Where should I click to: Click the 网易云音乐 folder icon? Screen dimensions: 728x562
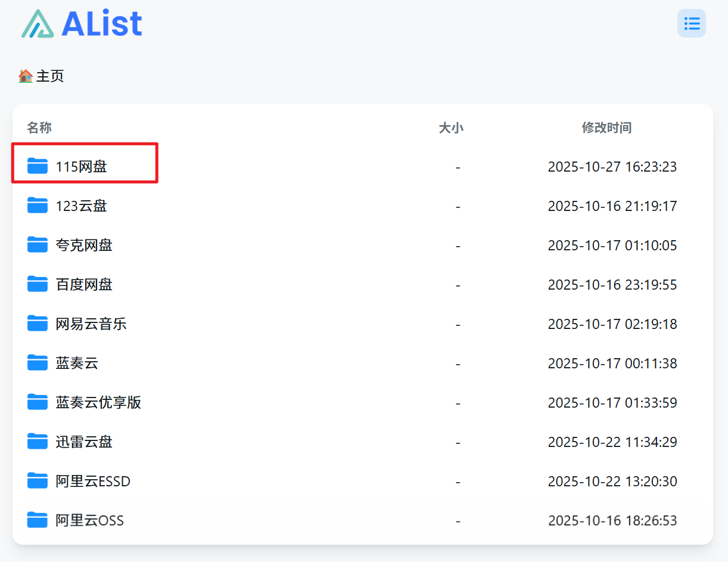coord(38,324)
